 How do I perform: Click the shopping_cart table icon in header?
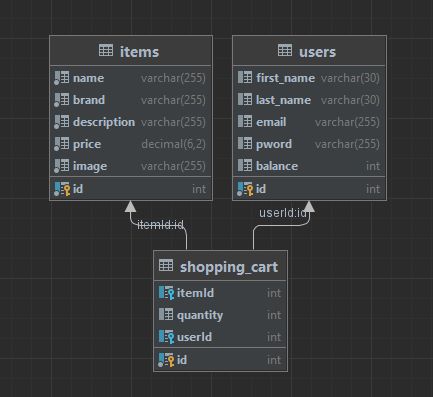click(x=166, y=266)
